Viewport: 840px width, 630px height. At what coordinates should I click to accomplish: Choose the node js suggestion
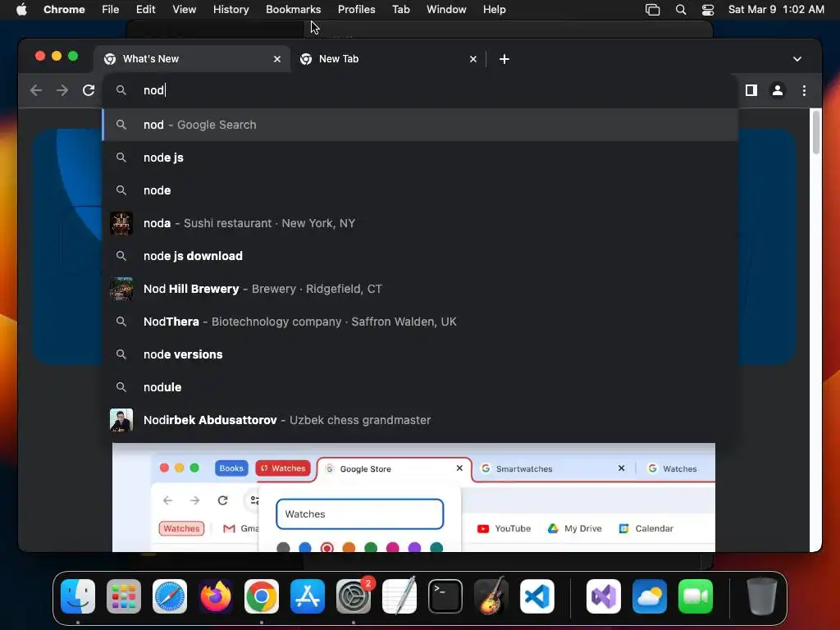[421, 157]
